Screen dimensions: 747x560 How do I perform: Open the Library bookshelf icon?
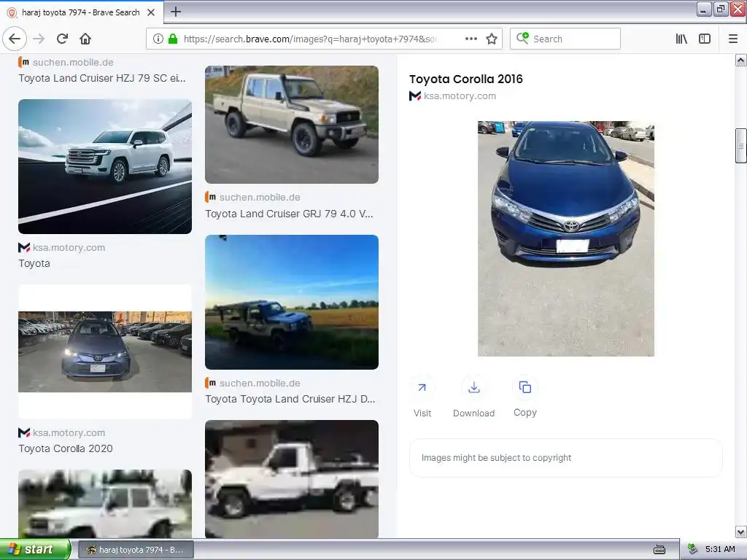point(681,39)
